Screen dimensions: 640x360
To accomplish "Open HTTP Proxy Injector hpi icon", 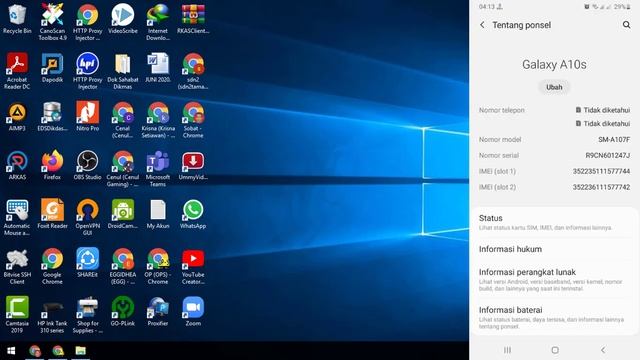I will pos(88,71).
